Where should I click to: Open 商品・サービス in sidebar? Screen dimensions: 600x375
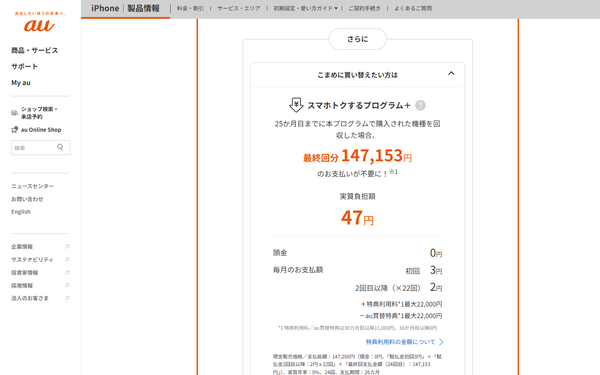click(x=34, y=51)
